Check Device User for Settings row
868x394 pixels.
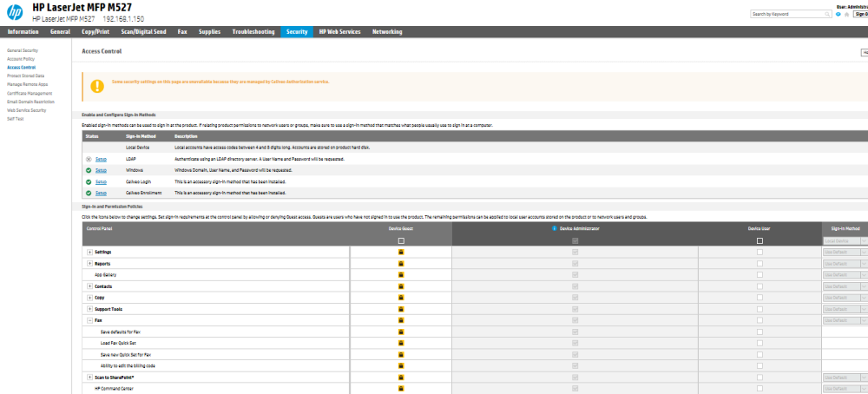[759, 252]
